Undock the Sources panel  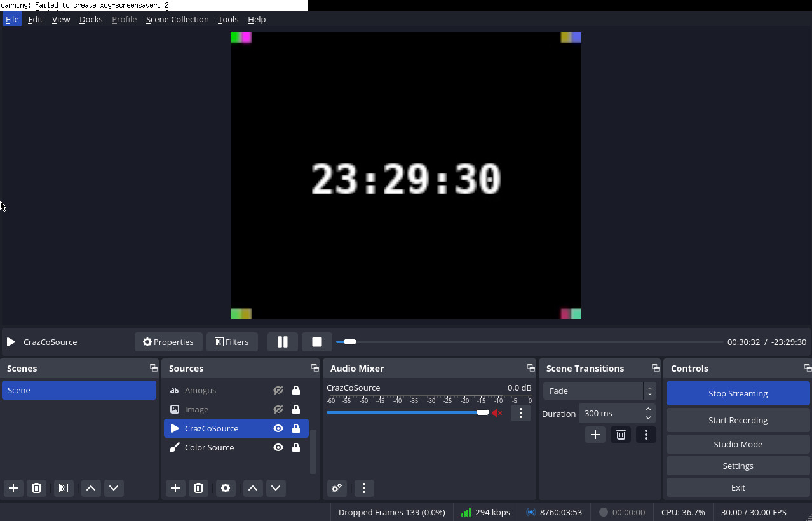tap(315, 368)
